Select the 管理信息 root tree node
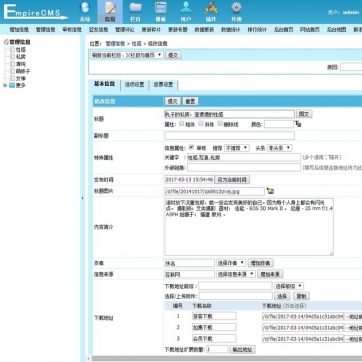The width and height of the screenshot is (362, 362). click(20, 42)
